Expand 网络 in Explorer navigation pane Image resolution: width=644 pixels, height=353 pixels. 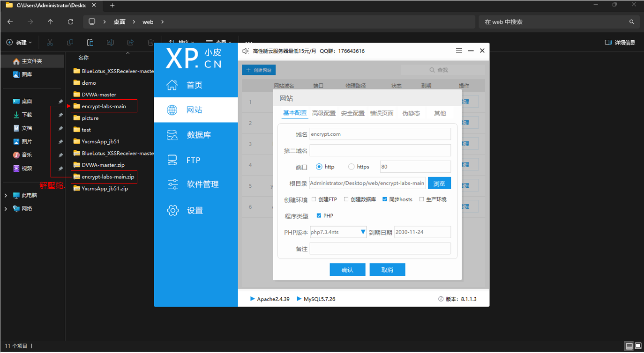tap(6, 209)
